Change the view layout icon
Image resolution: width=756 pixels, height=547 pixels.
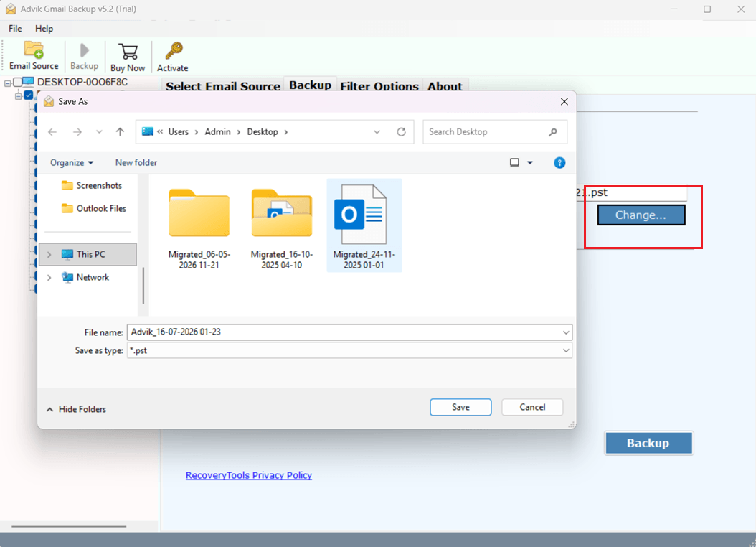click(514, 162)
